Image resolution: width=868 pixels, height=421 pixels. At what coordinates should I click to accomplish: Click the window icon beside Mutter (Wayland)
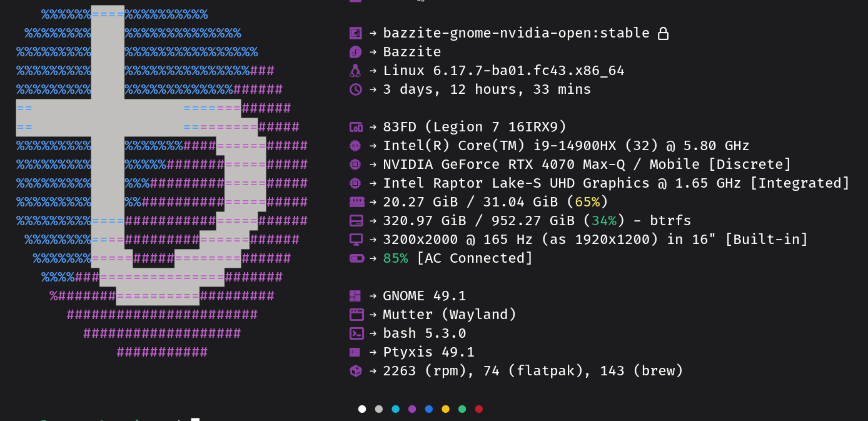tap(356, 315)
